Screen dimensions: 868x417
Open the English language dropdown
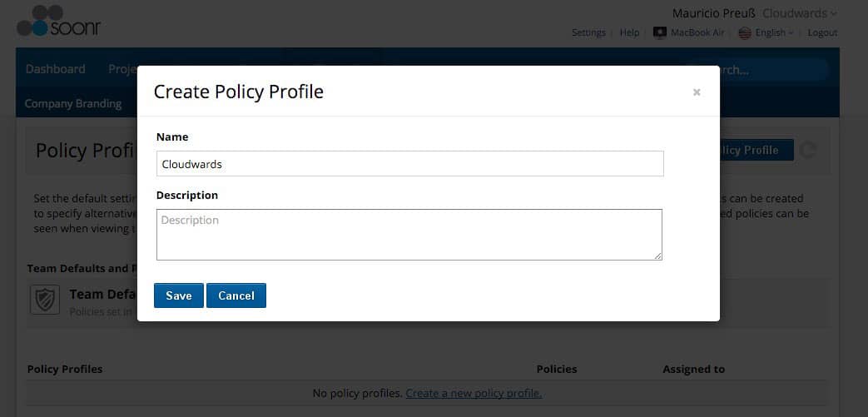pos(774,33)
